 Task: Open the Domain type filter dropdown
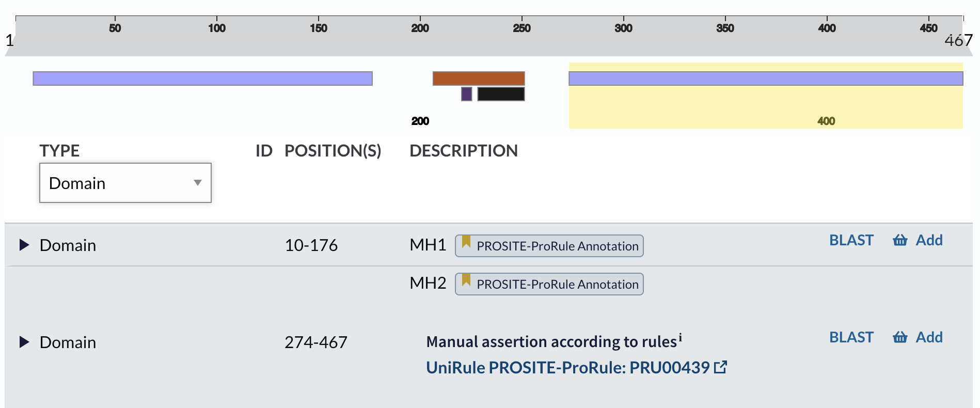point(125,183)
